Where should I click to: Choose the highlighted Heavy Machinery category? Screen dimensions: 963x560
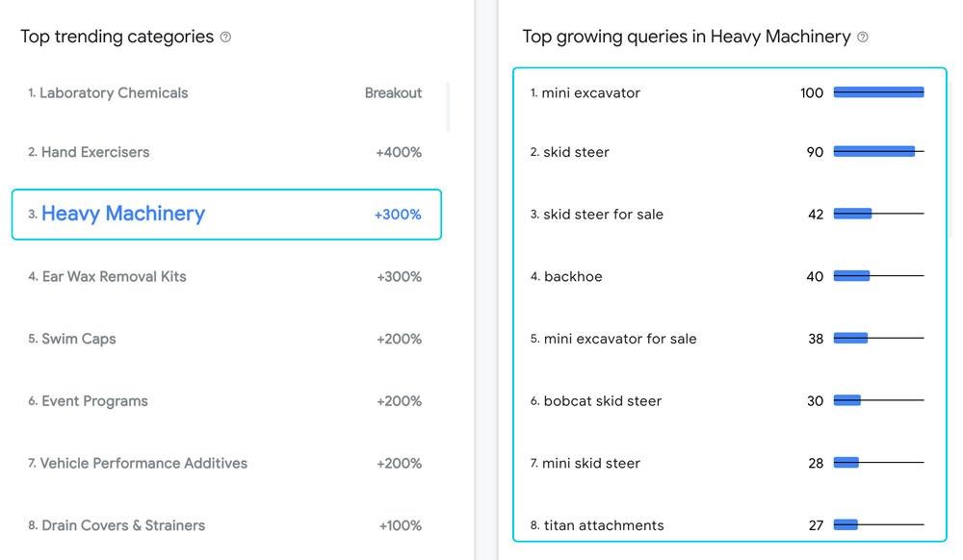click(226, 214)
